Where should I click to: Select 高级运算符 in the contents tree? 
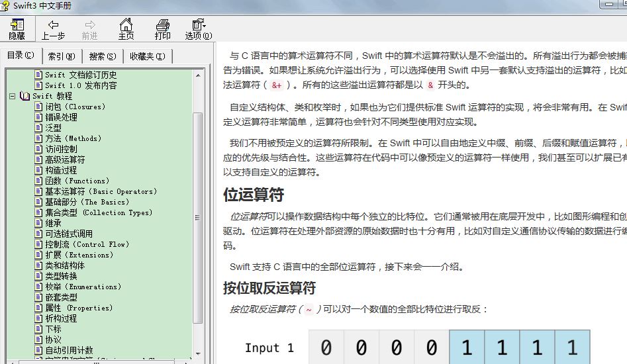(x=64, y=159)
